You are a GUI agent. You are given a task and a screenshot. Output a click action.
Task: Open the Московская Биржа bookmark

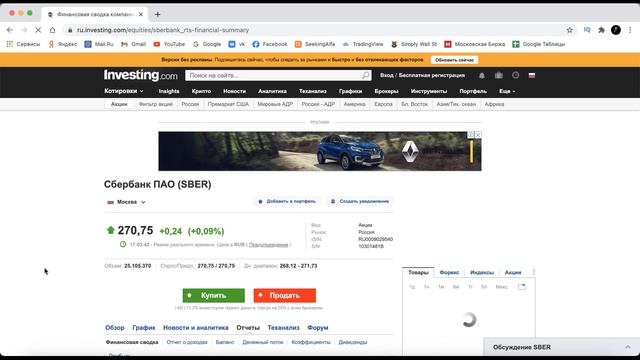tap(475, 44)
